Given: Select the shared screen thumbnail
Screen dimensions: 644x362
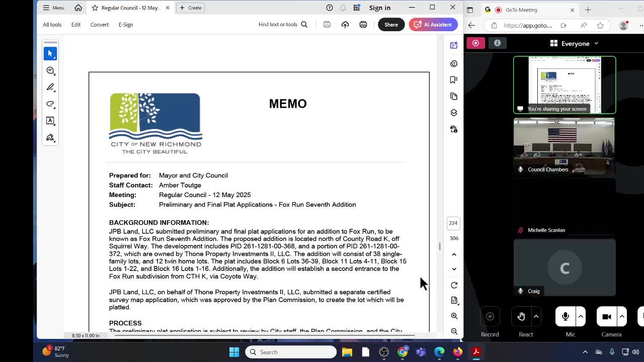Looking at the screenshot, I should [565, 85].
